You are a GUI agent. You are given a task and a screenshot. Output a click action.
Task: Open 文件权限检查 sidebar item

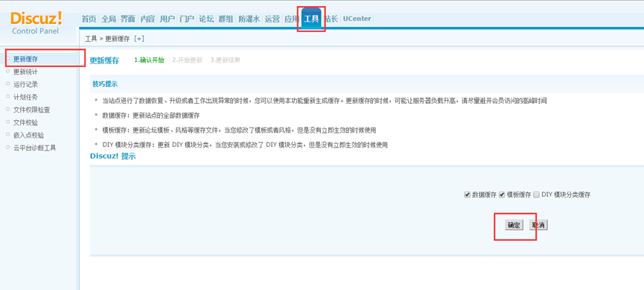(x=31, y=110)
